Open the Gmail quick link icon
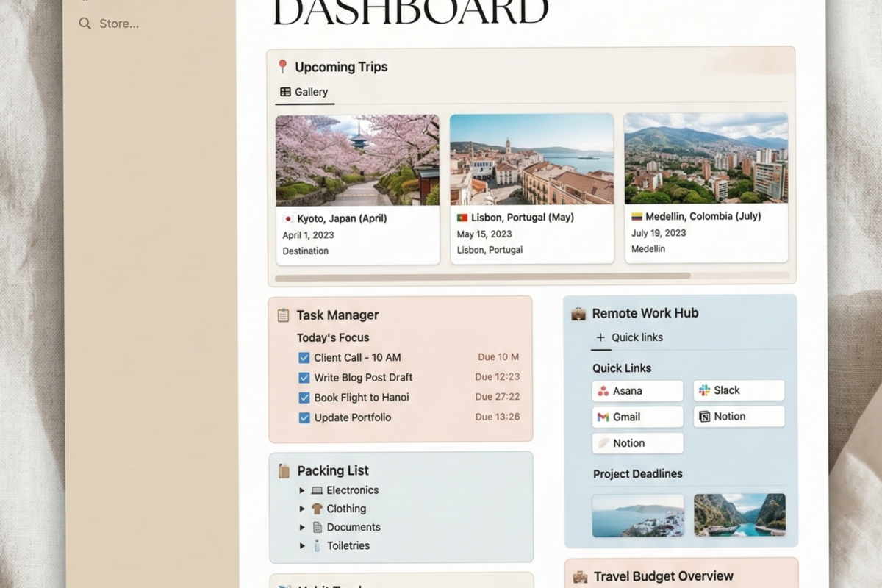 [x=603, y=417]
